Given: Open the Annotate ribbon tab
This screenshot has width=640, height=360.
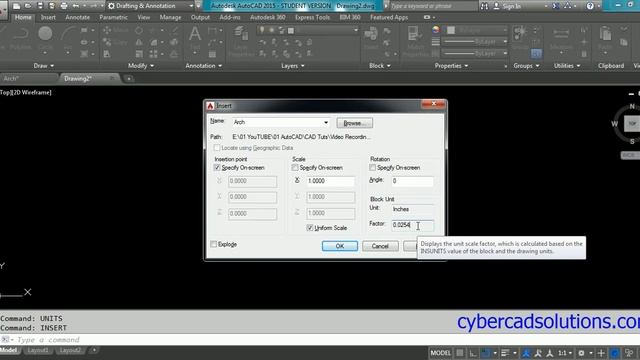Looking at the screenshot, I should click(78, 18).
